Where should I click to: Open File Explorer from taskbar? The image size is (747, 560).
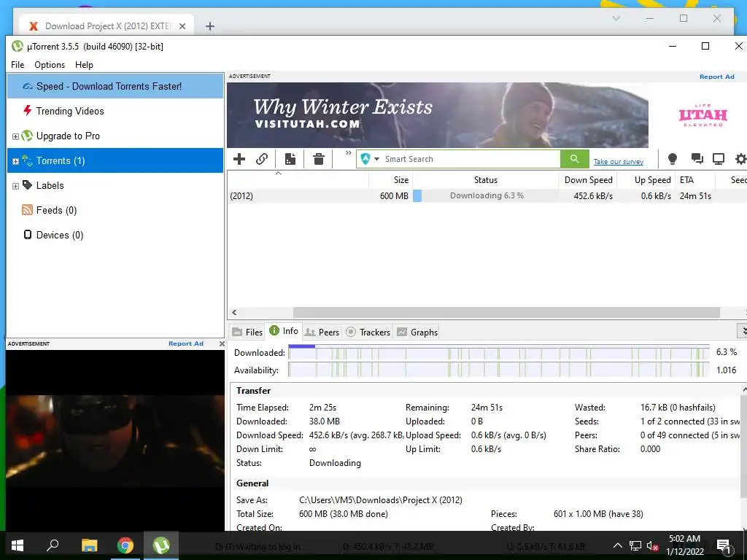89,545
